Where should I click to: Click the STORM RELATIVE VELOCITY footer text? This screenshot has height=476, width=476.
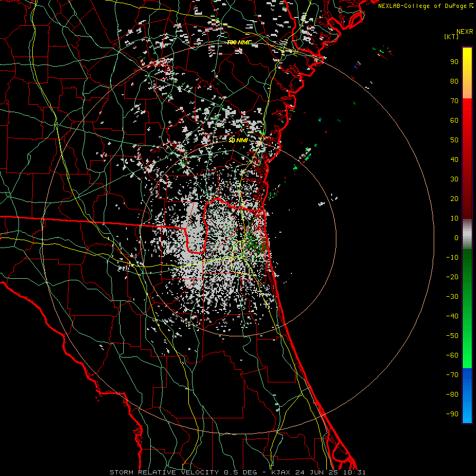164,472
